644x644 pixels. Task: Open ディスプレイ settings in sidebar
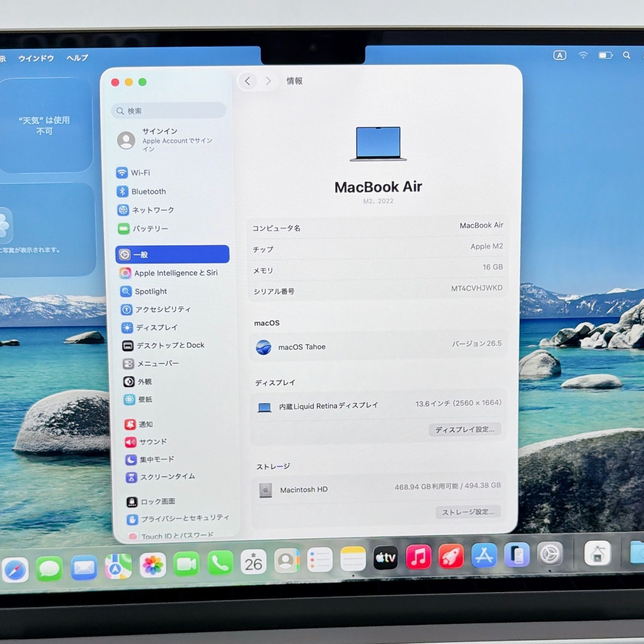[149, 328]
